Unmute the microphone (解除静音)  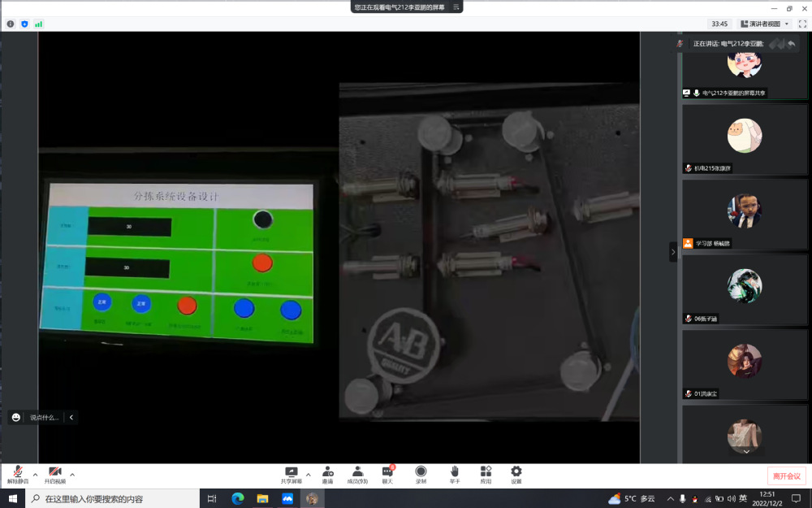(17, 473)
